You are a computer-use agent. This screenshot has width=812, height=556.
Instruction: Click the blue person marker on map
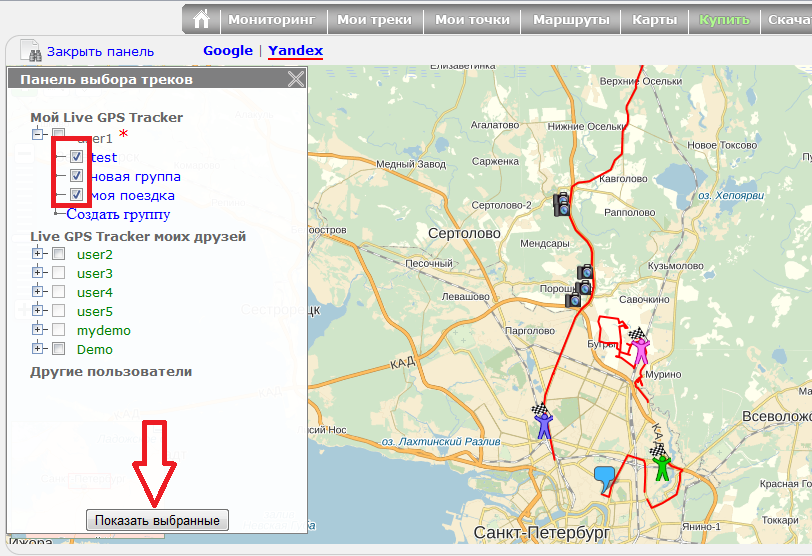(x=543, y=425)
